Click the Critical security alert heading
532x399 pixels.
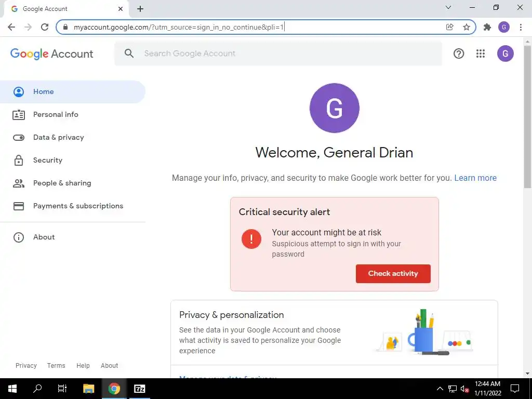coord(284,212)
